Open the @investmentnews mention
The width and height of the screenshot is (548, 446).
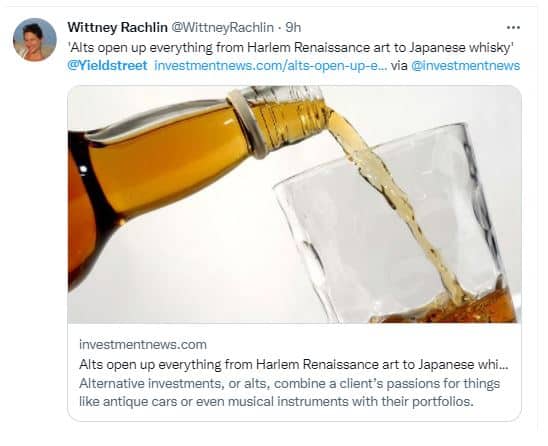(466, 66)
